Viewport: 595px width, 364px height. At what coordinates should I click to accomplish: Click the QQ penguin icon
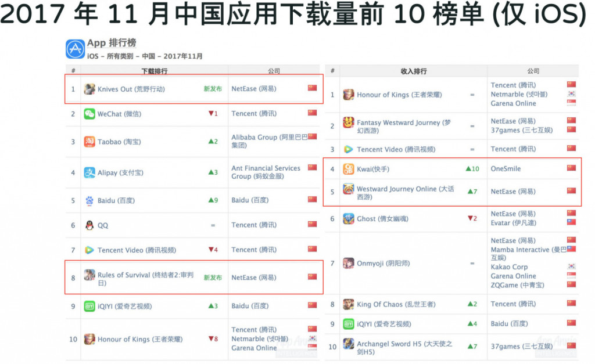tap(89, 225)
